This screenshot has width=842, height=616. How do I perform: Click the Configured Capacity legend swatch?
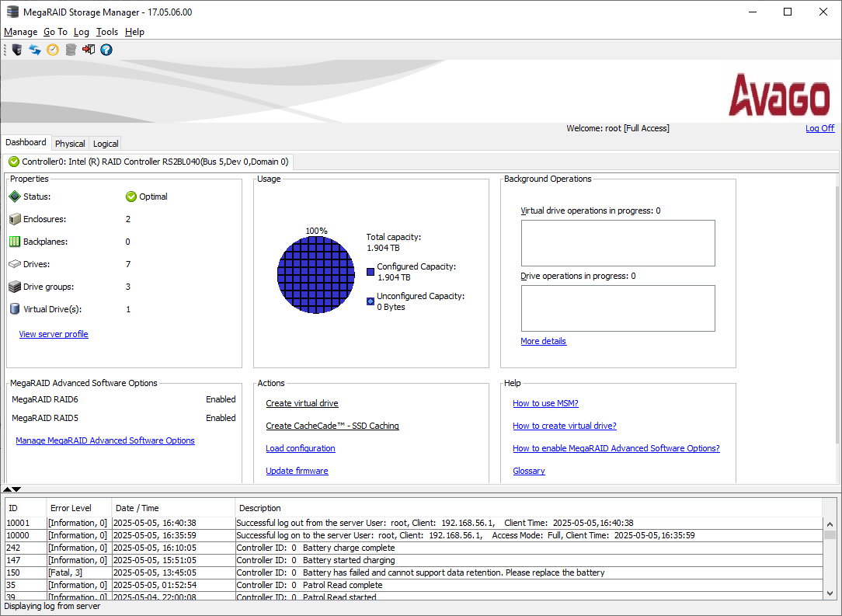click(371, 272)
